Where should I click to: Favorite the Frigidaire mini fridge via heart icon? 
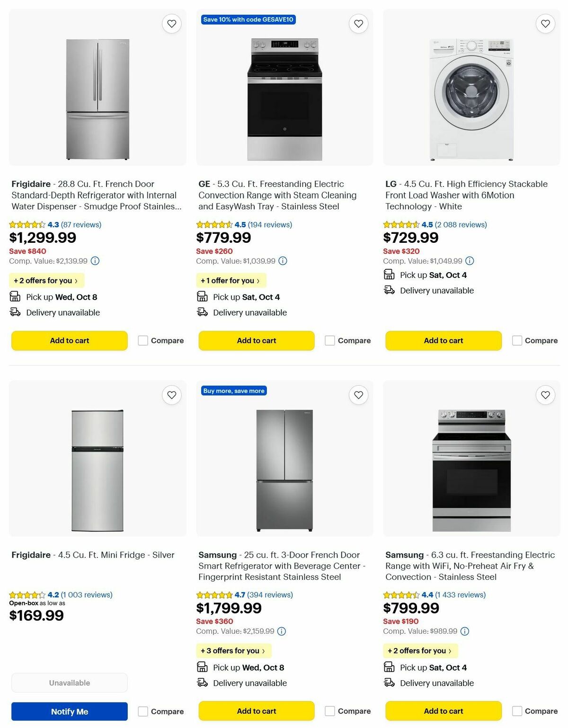point(172,394)
